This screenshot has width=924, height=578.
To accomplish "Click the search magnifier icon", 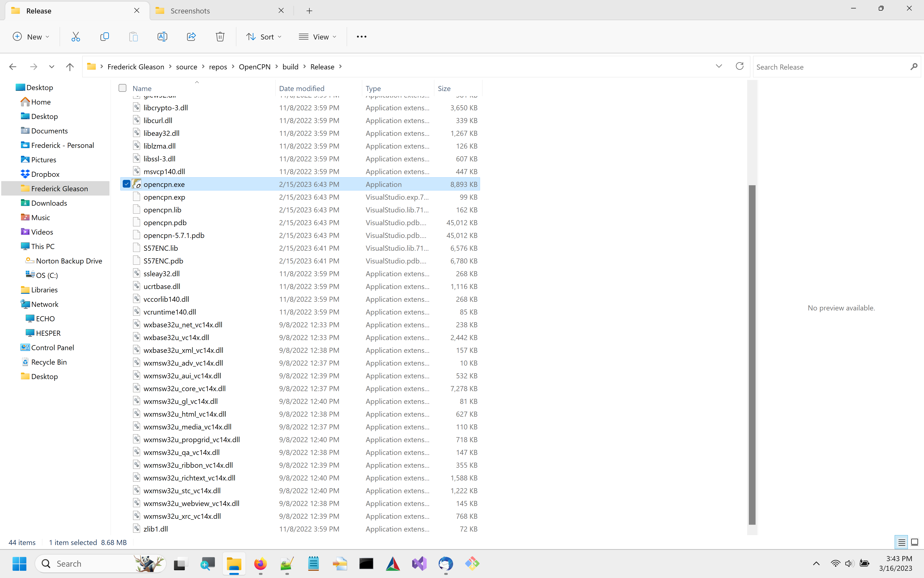I will (x=914, y=67).
